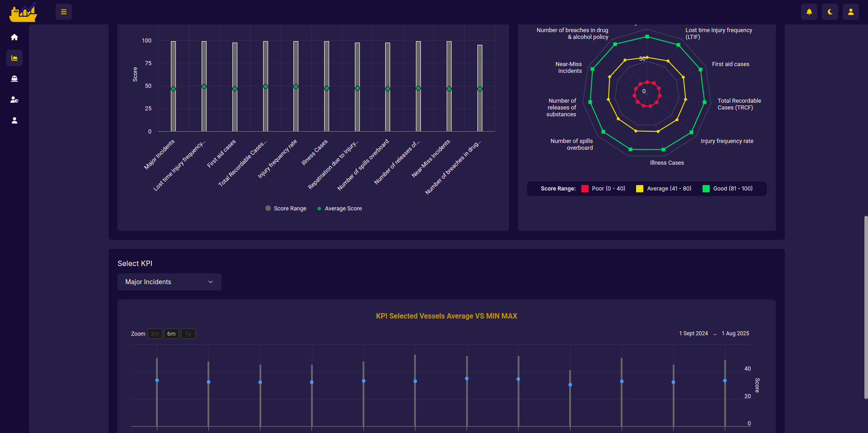Open the vessel ship sidebar icon

[14, 79]
